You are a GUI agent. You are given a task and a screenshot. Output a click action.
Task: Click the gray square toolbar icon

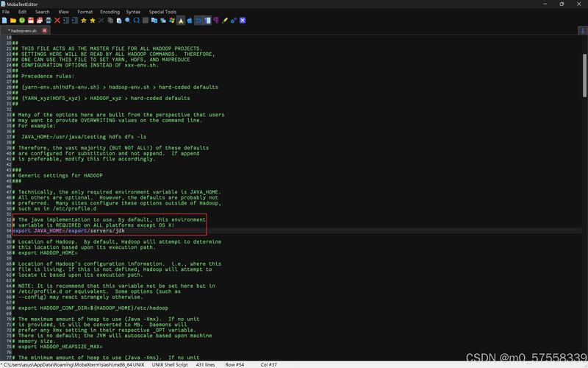[x=146, y=21]
